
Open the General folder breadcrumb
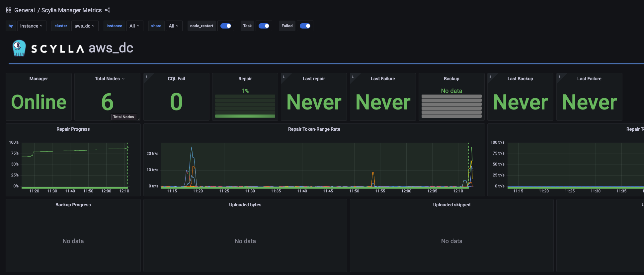[x=25, y=10]
